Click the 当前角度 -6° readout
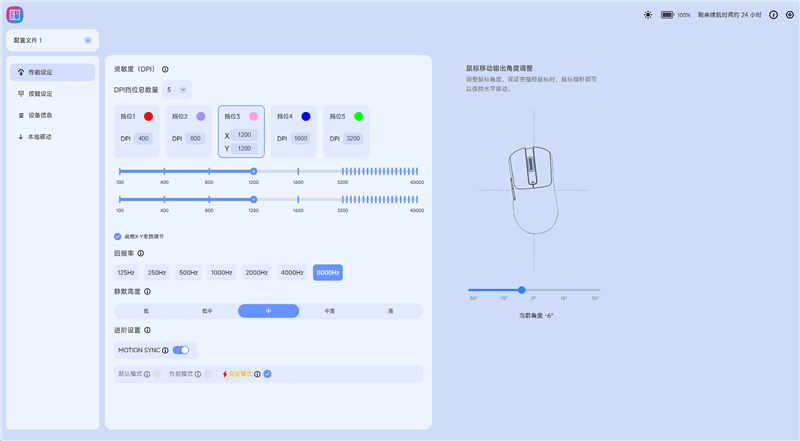Screen dimensions: 800x441 tap(536, 316)
